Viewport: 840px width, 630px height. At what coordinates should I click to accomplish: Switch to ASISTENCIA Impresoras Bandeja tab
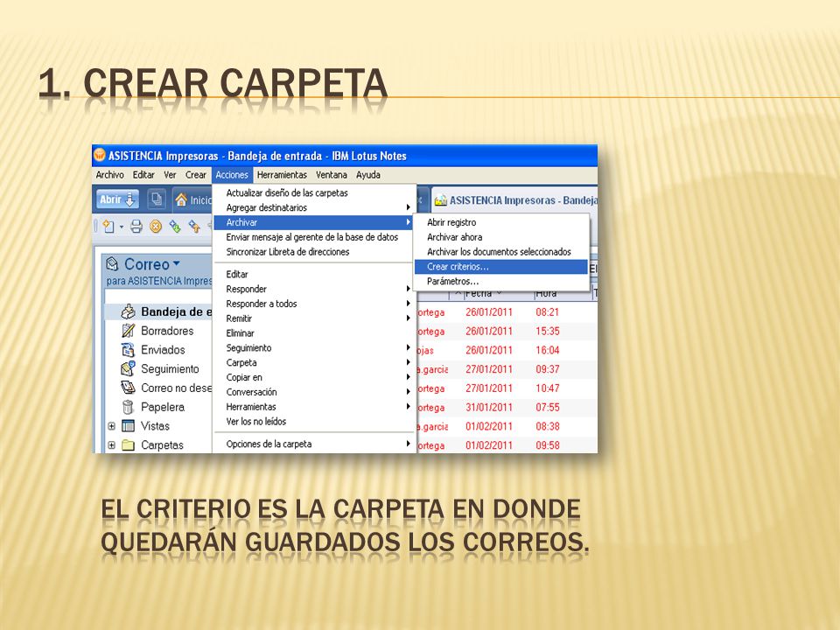(514, 199)
